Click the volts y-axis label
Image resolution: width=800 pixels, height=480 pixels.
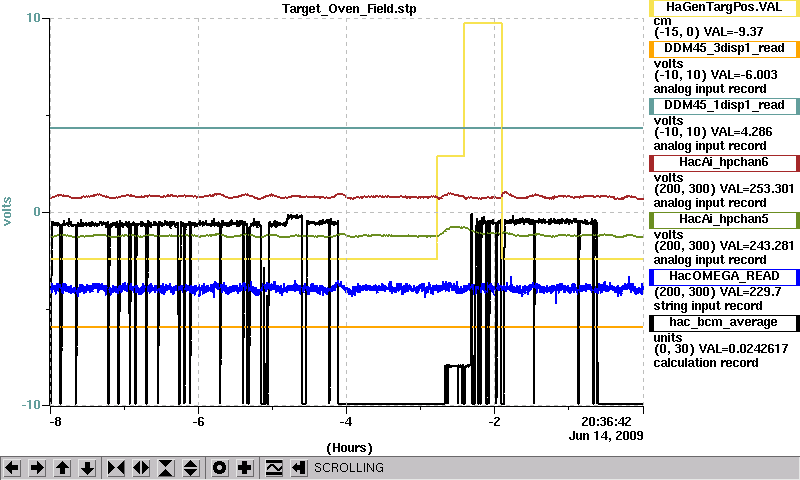pyautogui.click(x=7, y=211)
